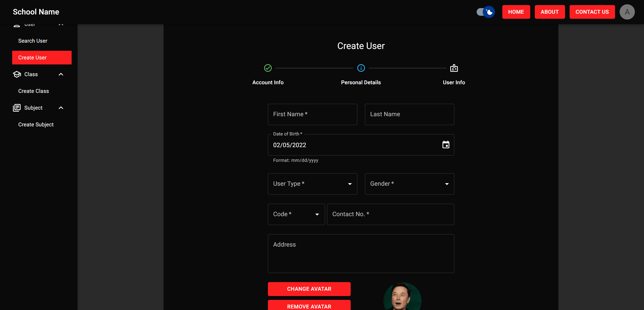Open the Gender dropdown
The image size is (644, 310).
(x=409, y=184)
